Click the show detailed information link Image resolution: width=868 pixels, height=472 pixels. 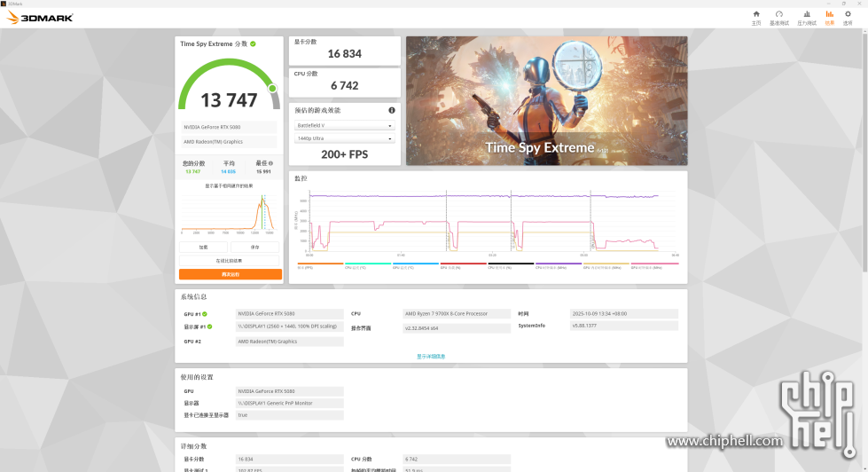pyautogui.click(x=431, y=356)
